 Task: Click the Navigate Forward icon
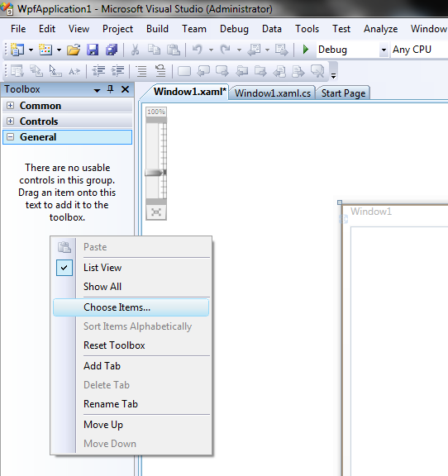pos(282,50)
